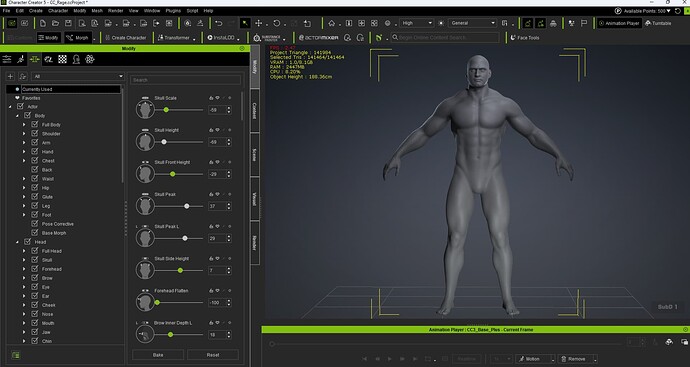This screenshot has width=690, height=367.
Task: Open the Transformer dropdown arrow
Action: pos(194,39)
